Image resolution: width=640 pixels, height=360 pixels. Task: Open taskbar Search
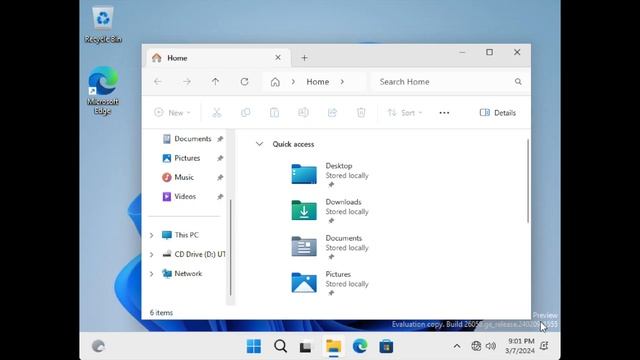[280, 347]
